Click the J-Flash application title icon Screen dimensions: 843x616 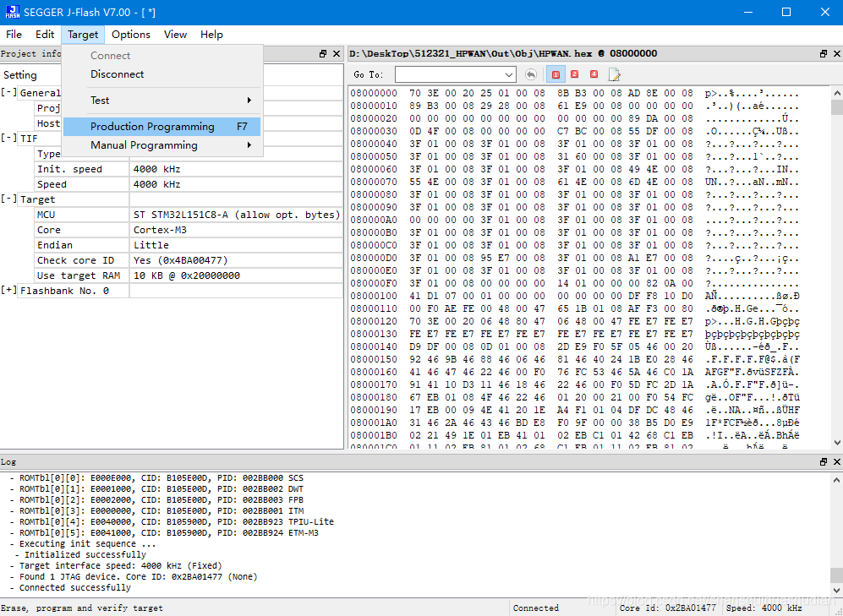(x=13, y=12)
